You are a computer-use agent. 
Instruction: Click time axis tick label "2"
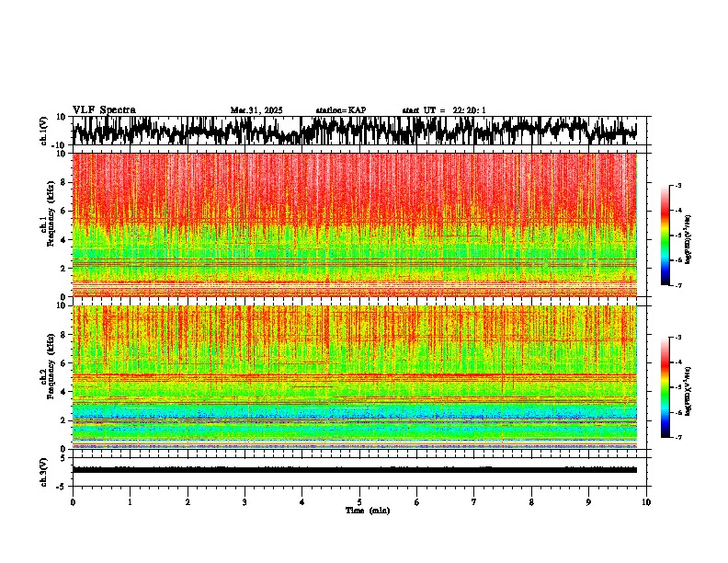click(x=188, y=502)
